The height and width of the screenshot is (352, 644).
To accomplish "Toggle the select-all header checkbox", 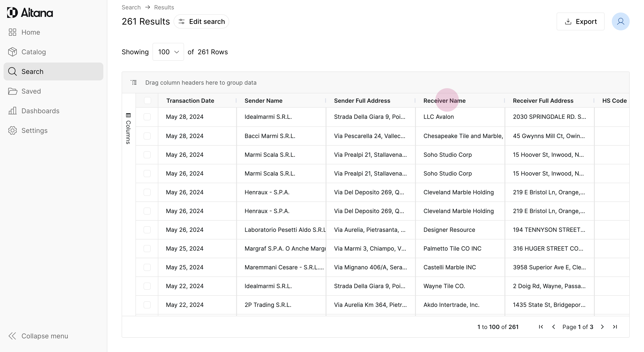I will pos(148,101).
